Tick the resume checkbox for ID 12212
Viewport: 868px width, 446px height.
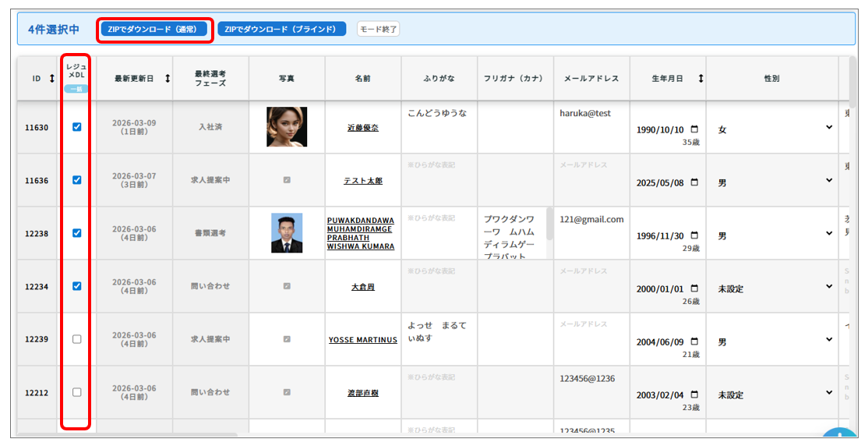click(76, 392)
